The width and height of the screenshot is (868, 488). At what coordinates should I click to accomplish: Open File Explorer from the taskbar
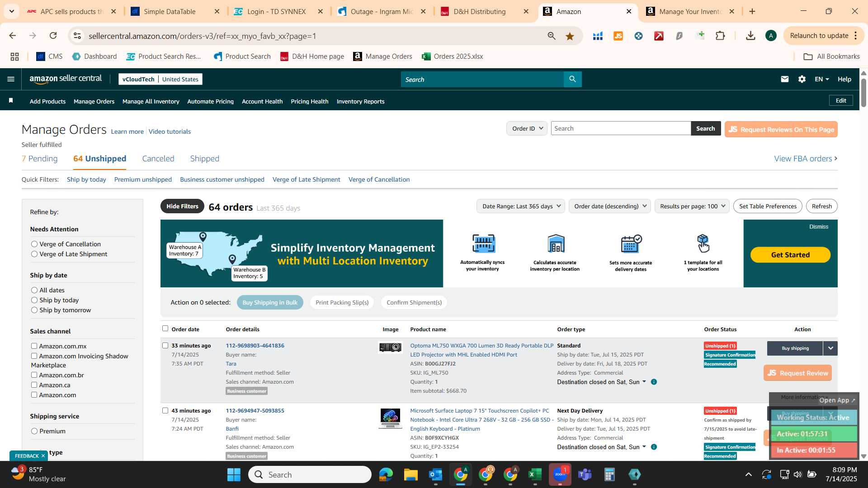point(410,474)
